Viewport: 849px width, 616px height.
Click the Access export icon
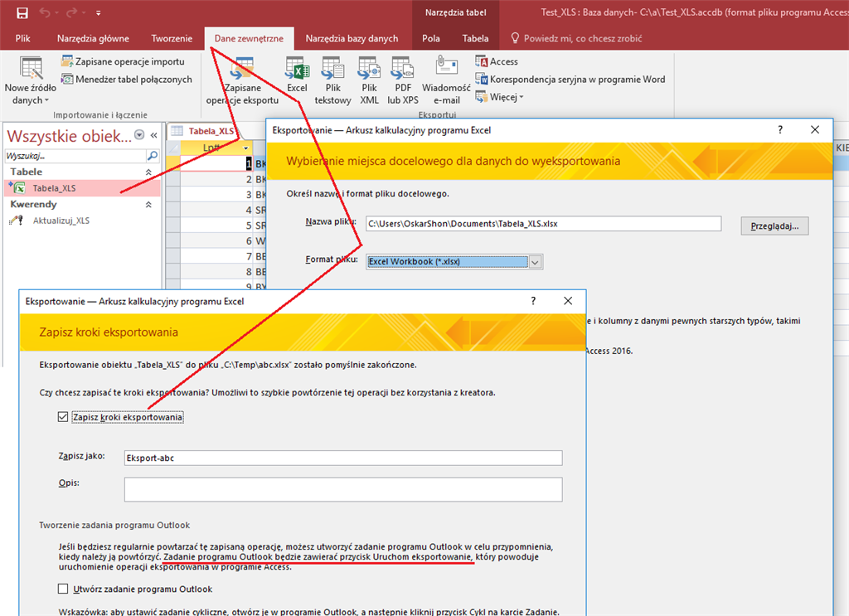pyautogui.click(x=496, y=61)
